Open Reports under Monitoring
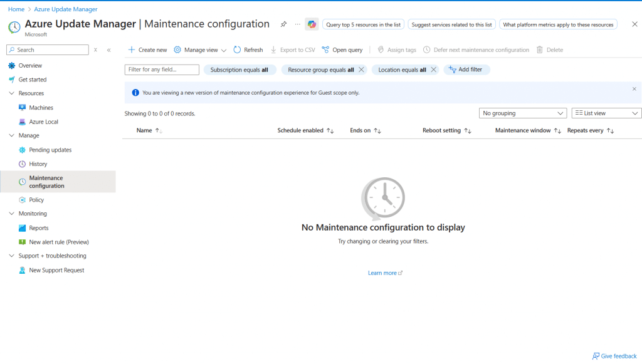 click(x=38, y=228)
